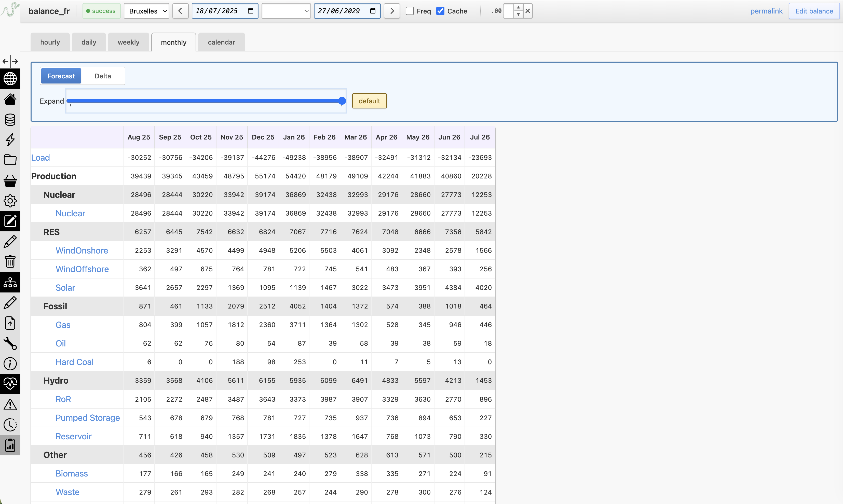Open the Pumped Storage series link
Screen dimensions: 843x504
point(88,418)
